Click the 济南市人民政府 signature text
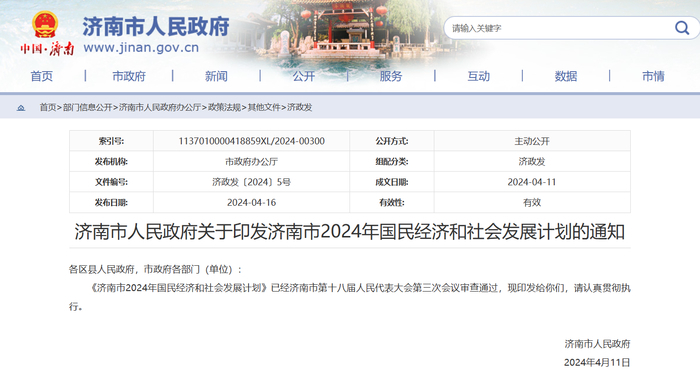Viewport: 700px width, 373px height. point(597,344)
